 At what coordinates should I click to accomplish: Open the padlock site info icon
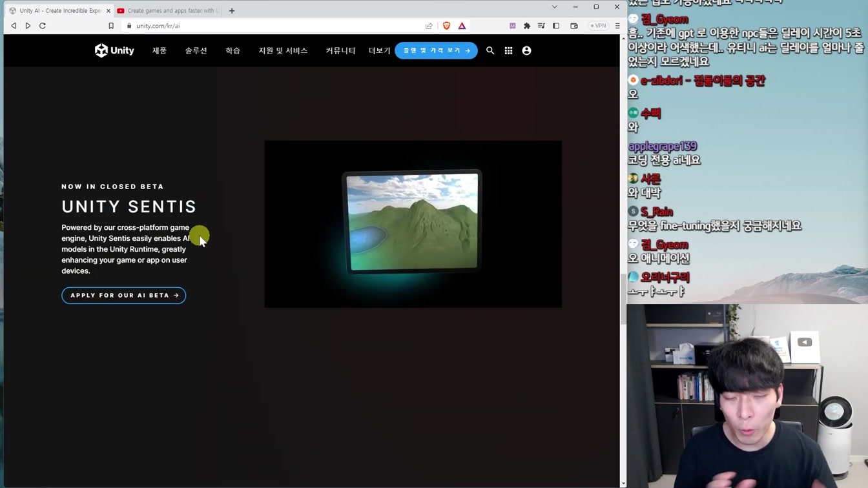[129, 26]
